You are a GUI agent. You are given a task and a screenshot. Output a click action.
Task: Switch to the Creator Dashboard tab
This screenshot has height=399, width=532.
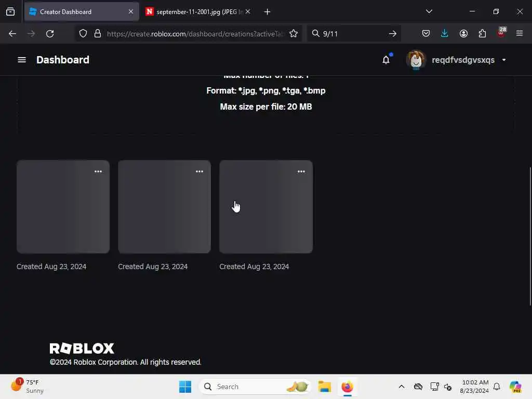point(82,12)
